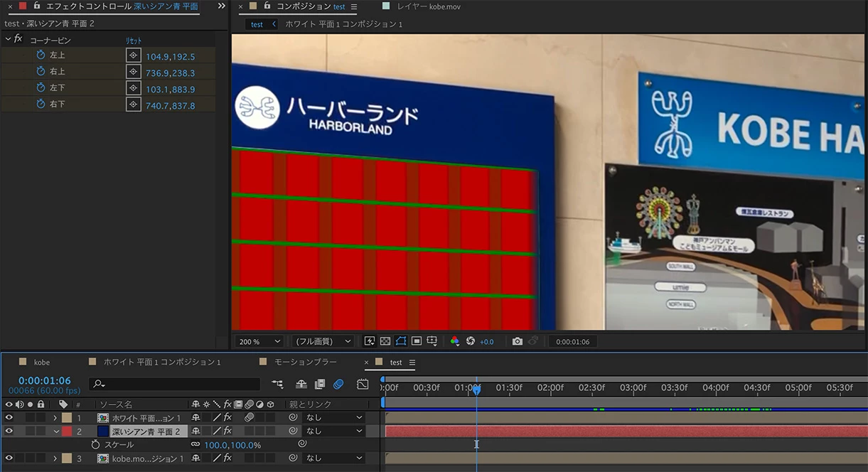The width and height of the screenshot is (868, 472).
Task: Click the scale constrain proportions link icon
Action: tap(195, 444)
